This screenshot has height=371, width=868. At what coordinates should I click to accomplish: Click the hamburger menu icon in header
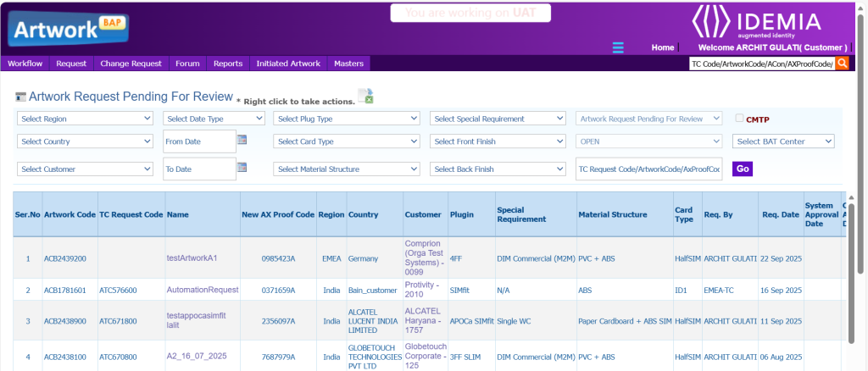pyautogui.click(x=618, y=47)
